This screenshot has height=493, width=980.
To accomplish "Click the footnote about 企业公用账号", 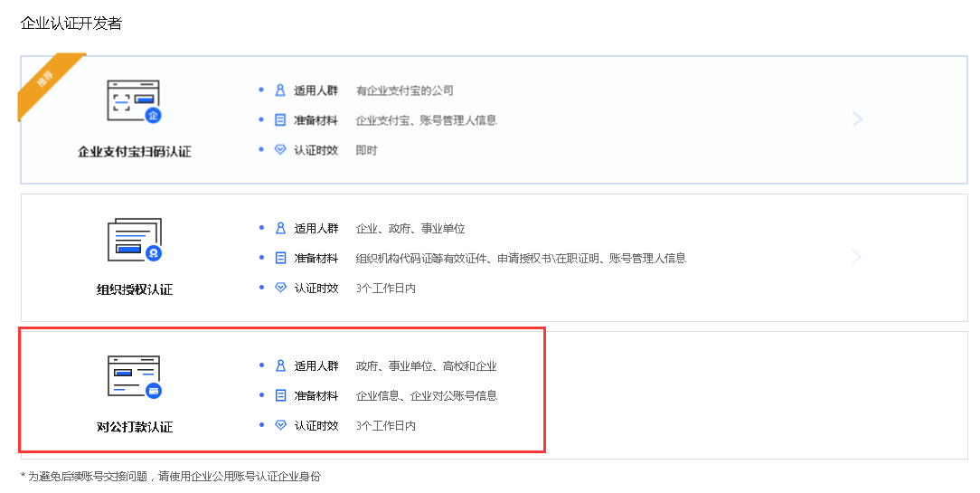I will coord(170,477).
